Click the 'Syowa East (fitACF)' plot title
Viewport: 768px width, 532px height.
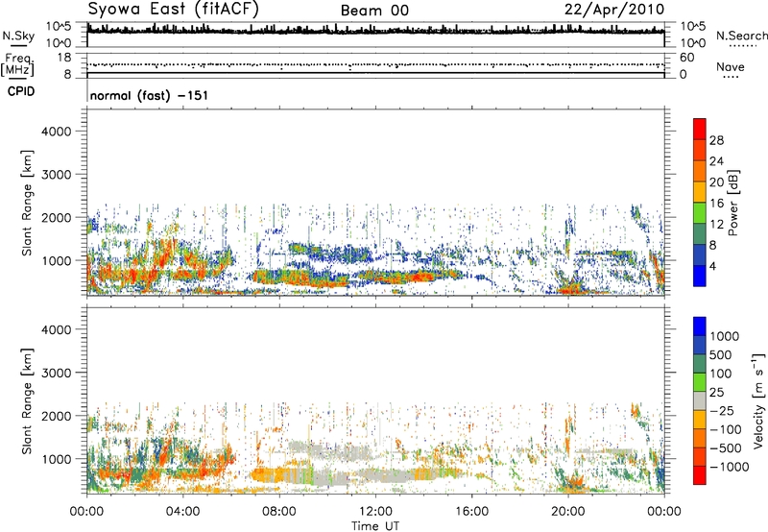(x=174, y=9)
